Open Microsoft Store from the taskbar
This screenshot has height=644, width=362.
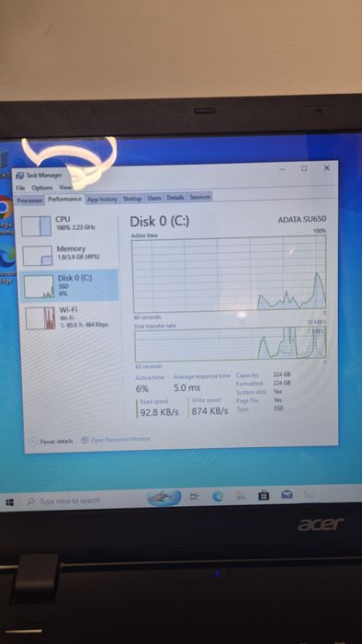(x=264, y=496)
